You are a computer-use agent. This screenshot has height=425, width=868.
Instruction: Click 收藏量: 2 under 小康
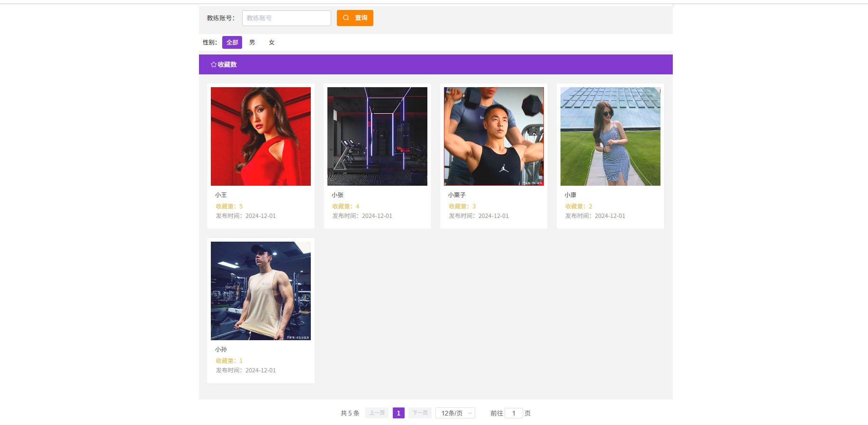tap(579, 207)
